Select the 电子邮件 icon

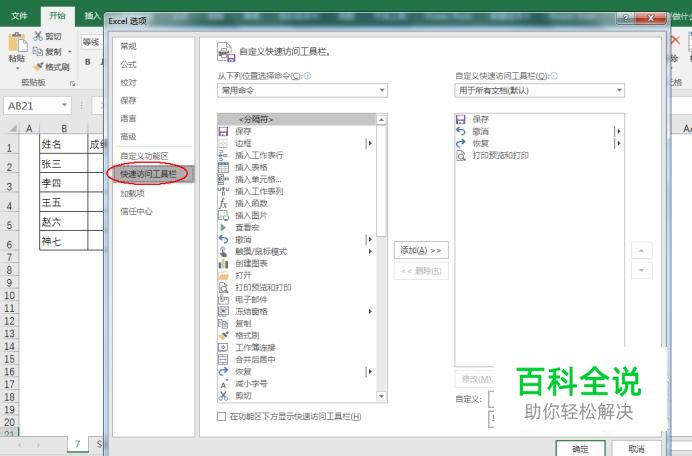223,299
